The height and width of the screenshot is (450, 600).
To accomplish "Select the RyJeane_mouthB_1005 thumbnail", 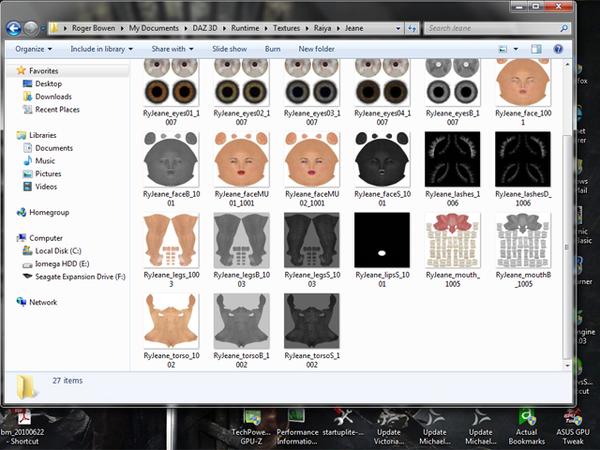I will click(523, 240).
